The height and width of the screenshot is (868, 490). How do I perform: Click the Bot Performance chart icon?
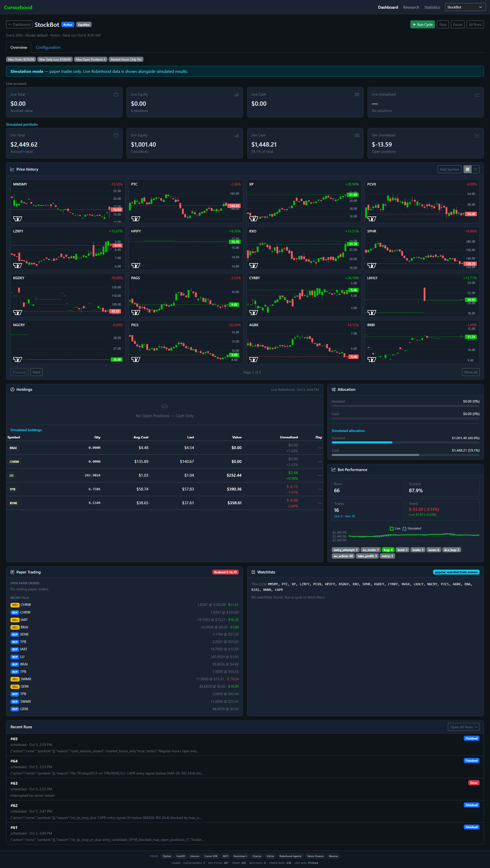coord(334,470)
